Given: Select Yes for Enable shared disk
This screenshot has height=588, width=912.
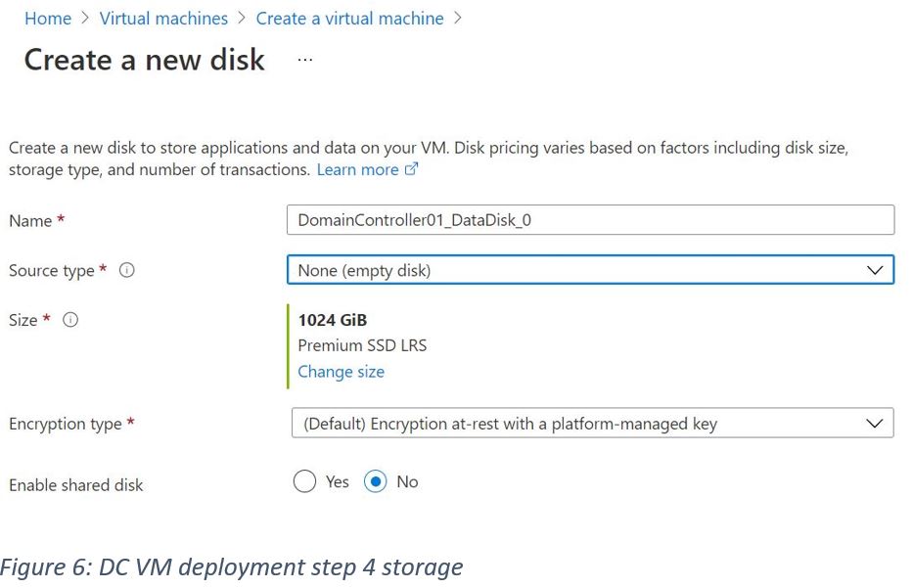Looking at the screenshot, I should [305, 481].
